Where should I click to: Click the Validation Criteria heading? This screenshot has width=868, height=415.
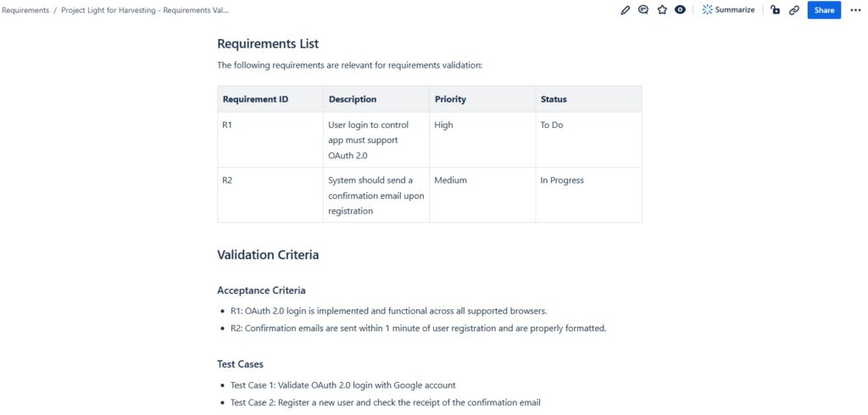[268, 254]
